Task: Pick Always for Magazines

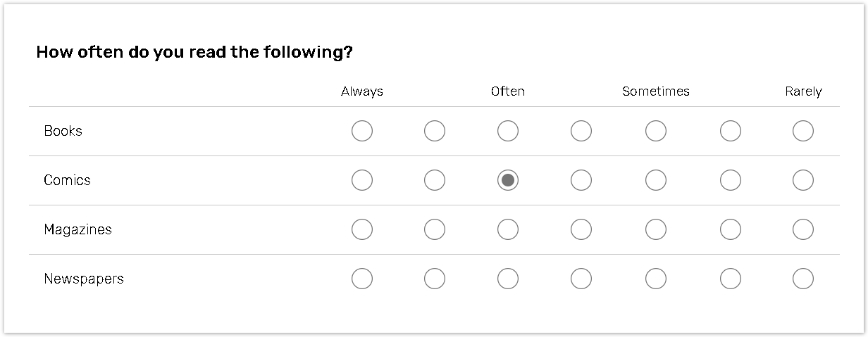Action: coord(362,229)
